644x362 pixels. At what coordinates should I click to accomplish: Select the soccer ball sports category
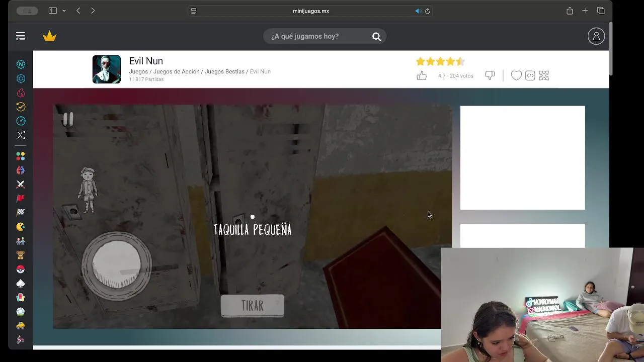pos(21,312)
